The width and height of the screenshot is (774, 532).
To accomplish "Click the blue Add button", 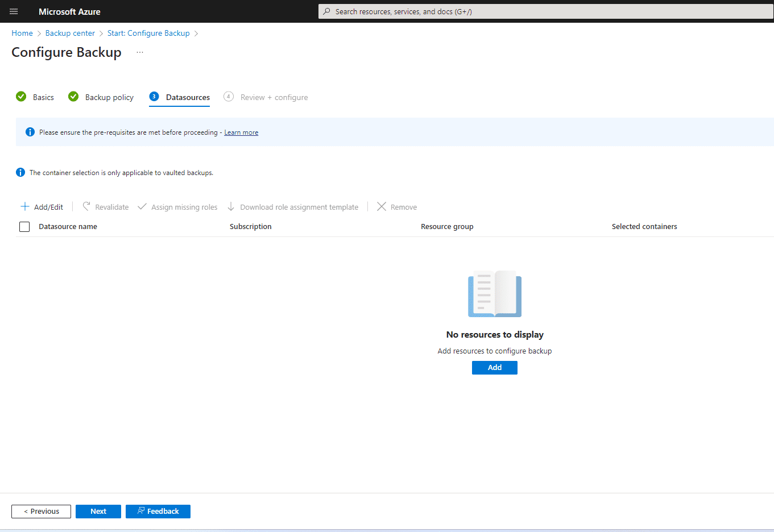I will (495, 368).
